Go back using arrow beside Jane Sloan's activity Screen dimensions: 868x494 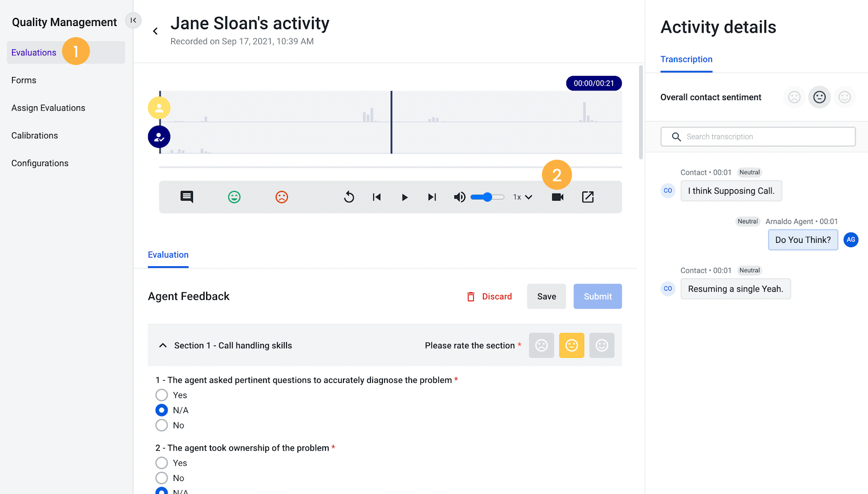(155, 31)
